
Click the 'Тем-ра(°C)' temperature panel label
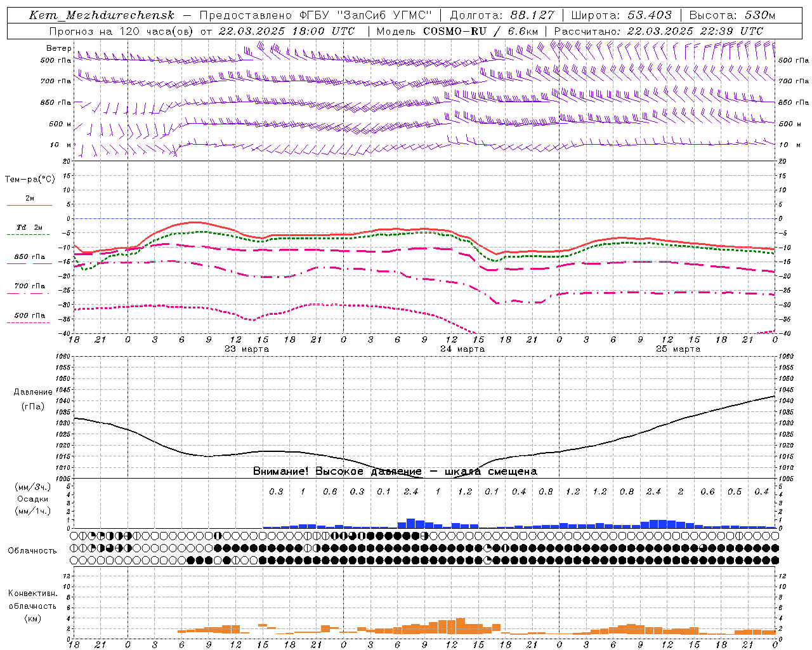point(30,180)
